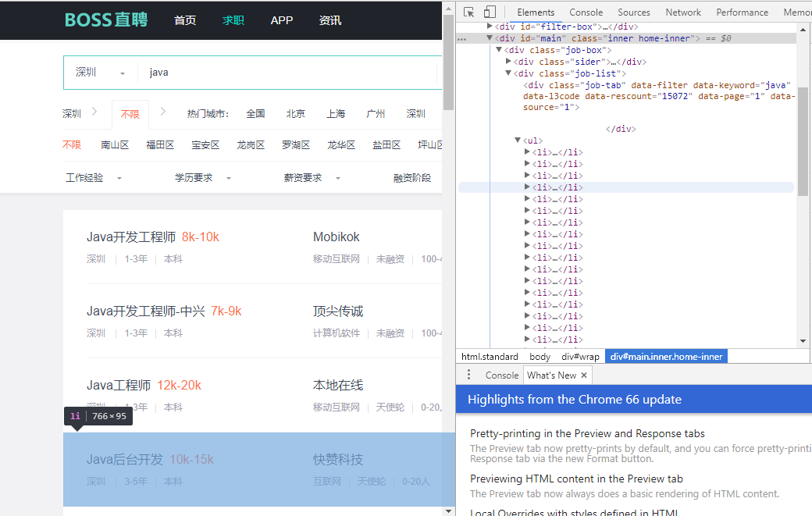Select div#wrap in the DevTools breadcrumb

coord(580,357)
